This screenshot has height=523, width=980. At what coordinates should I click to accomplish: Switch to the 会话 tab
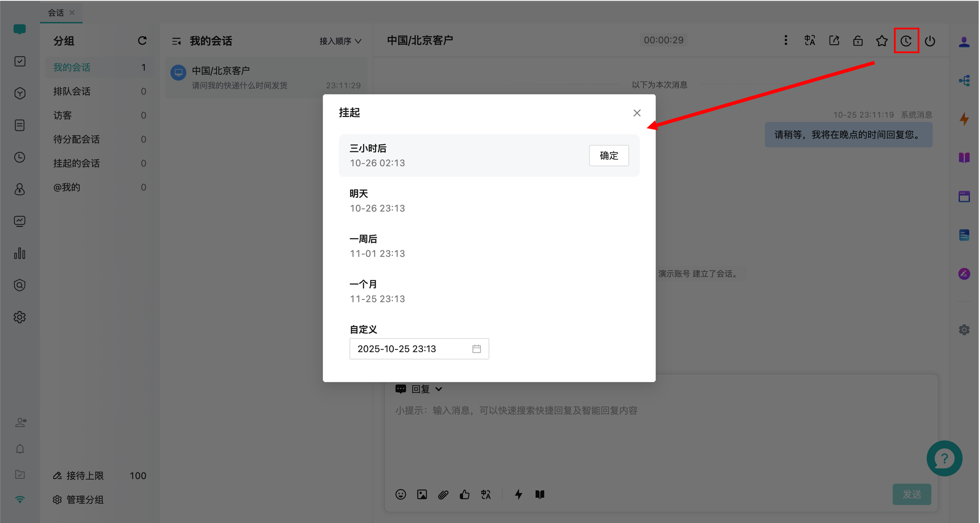tap(55, 13)
